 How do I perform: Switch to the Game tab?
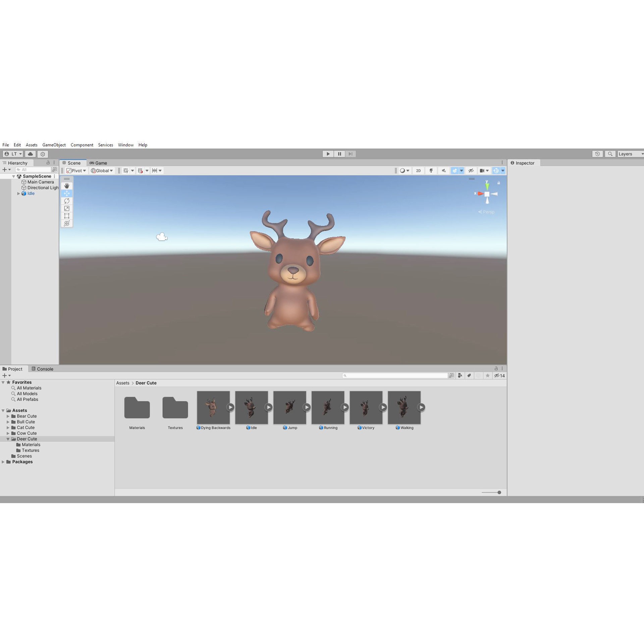tap(98, 163)
